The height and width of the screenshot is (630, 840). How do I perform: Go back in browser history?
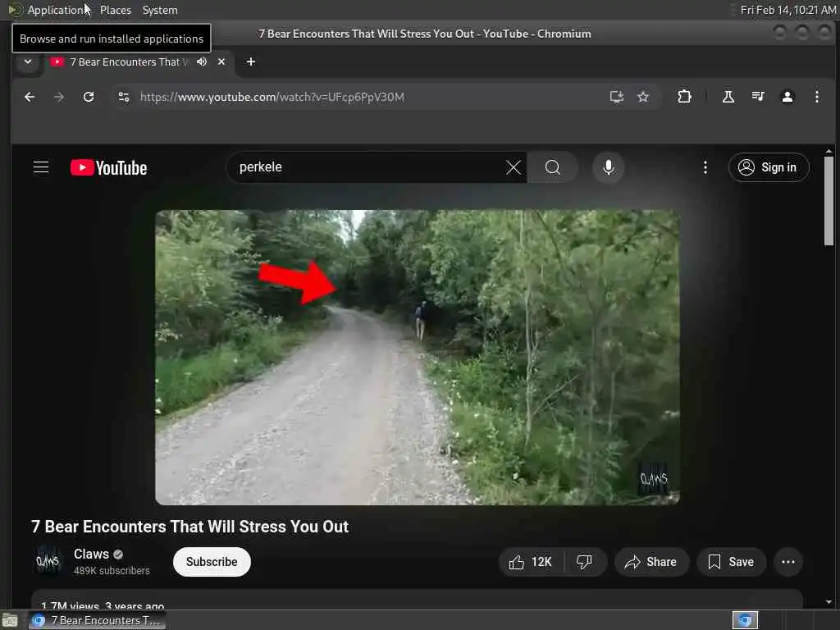click(30, 97)
